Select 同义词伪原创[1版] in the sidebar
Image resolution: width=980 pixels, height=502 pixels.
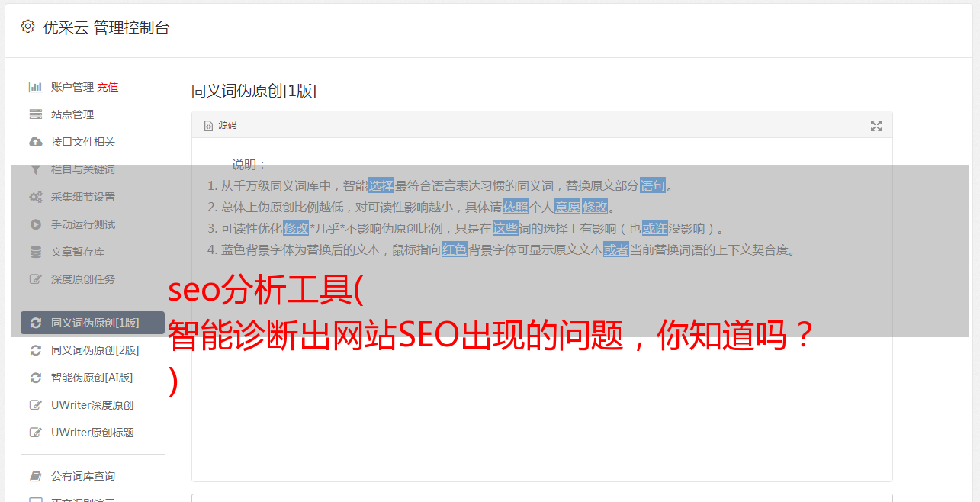pyautogui.click(x=92, y=323)
